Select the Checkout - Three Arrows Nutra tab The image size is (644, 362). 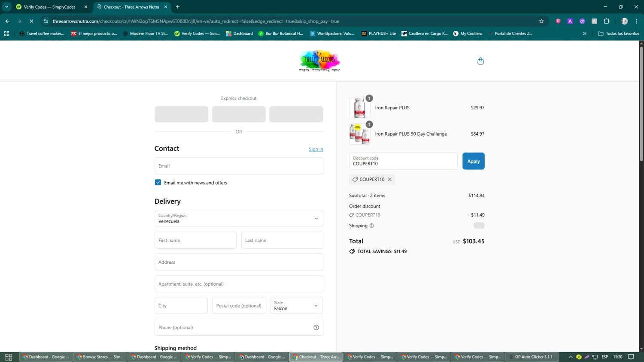click(131, 7)
